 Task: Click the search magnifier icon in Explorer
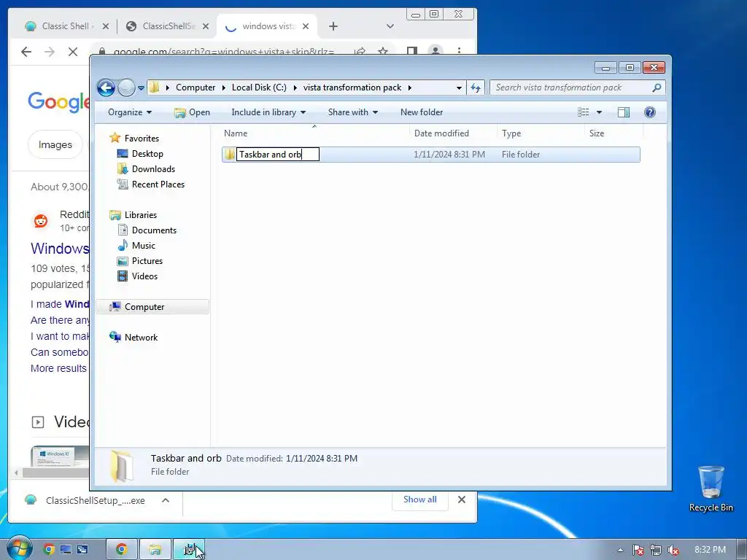pyautogui.click(x=657, y=87)
